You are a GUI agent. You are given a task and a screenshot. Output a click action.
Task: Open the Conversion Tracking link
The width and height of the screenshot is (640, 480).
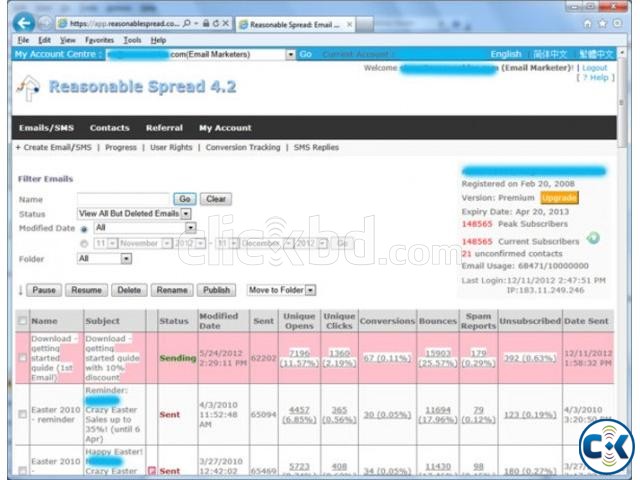[243, 147]
